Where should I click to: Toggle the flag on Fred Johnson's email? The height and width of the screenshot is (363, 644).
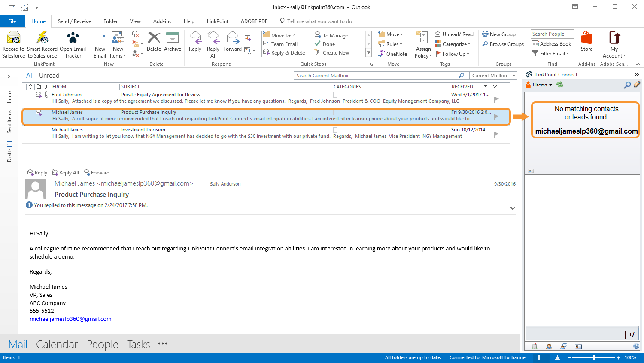pos(496,99)
